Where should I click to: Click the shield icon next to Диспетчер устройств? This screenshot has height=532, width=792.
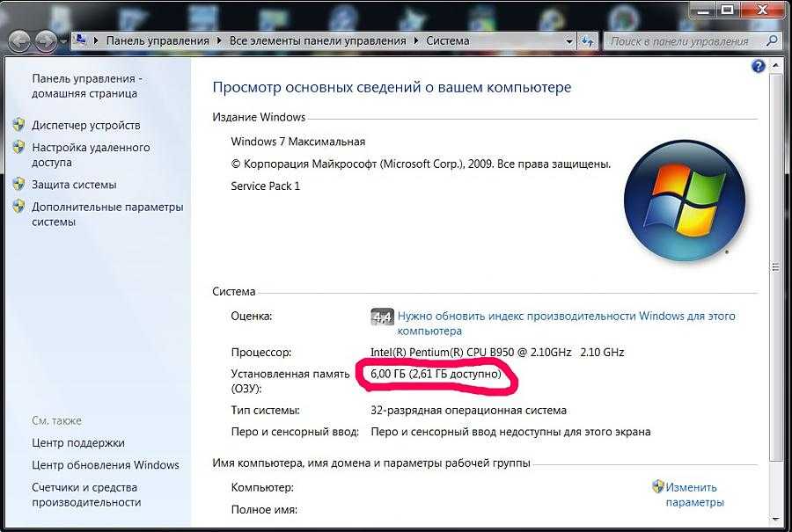point(18,125)
